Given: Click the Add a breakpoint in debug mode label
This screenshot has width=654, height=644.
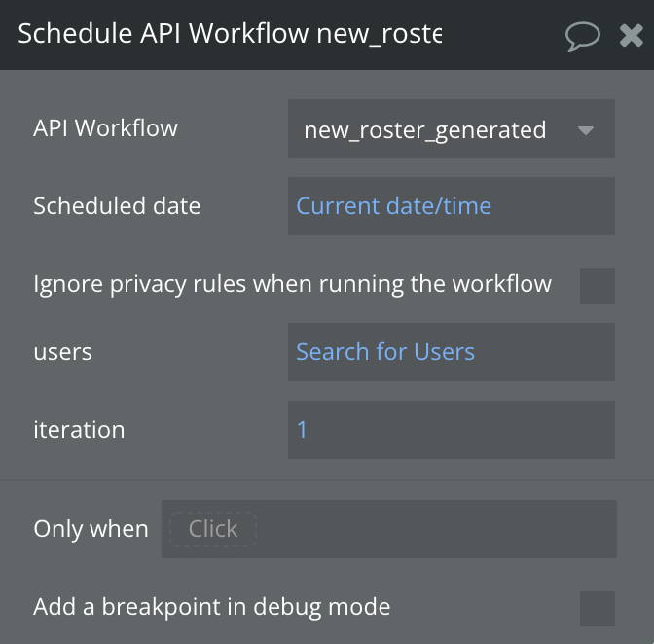Looking at the screenshot, I should pos(212,607).
